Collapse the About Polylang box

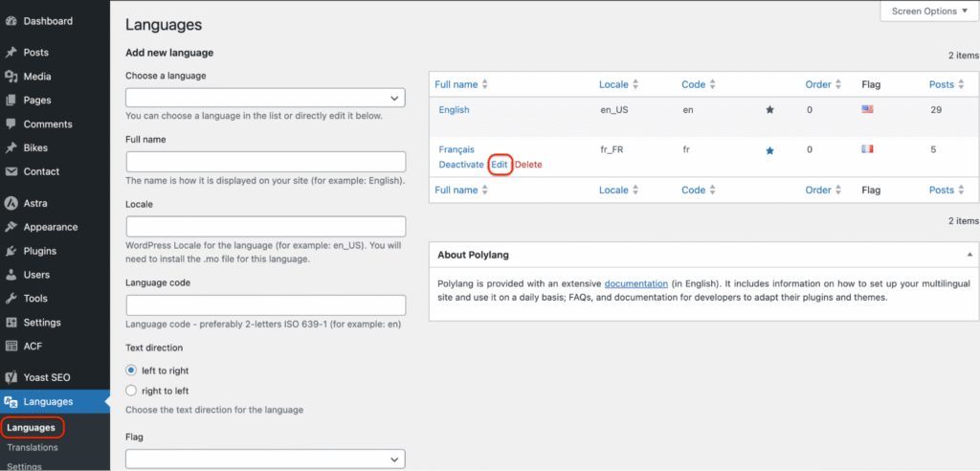tap(969, 256)
